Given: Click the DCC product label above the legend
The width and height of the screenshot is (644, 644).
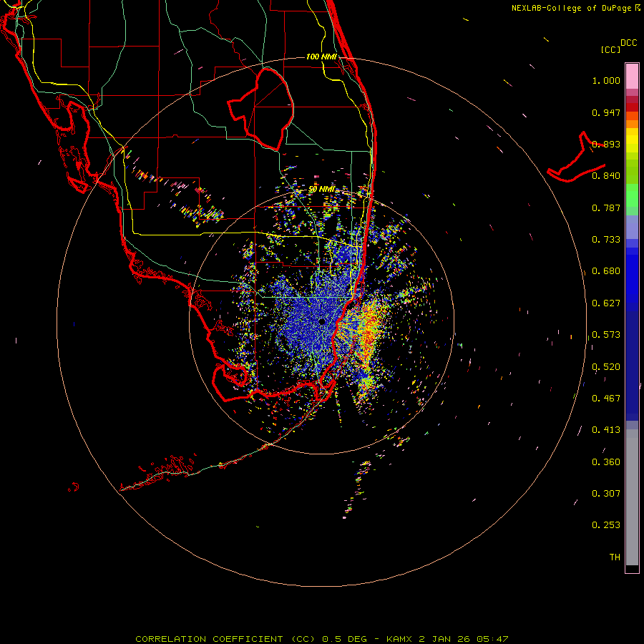Looking at the screenshot, I should (629, 43).
